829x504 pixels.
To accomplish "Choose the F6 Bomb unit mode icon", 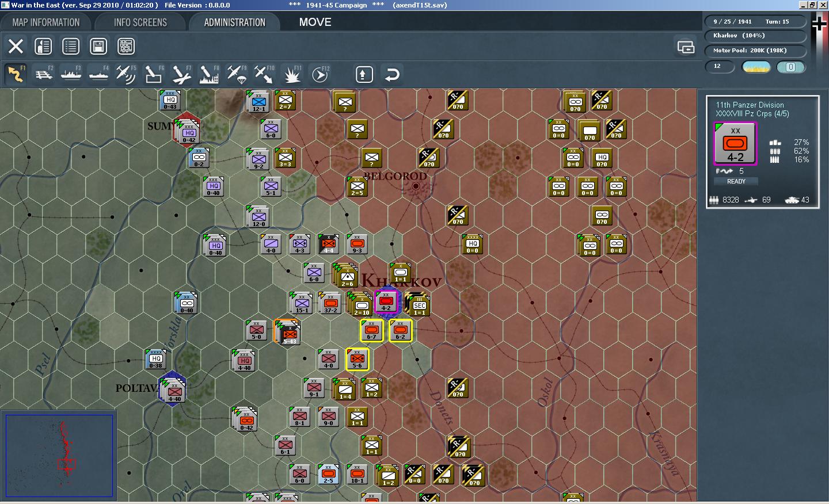I will [154, 74].
